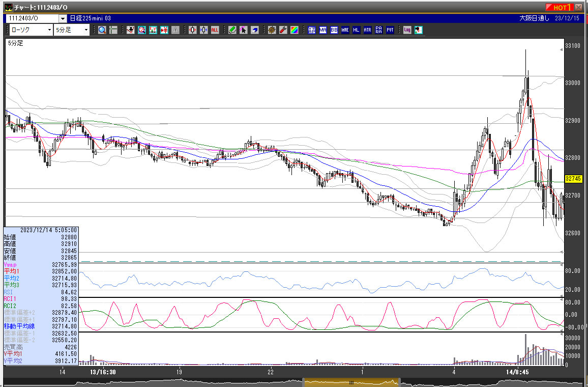Click the 14/8:45 time axis label
Image resolution: width=588 pixels, height=387 pixels.
click(517, 372)
